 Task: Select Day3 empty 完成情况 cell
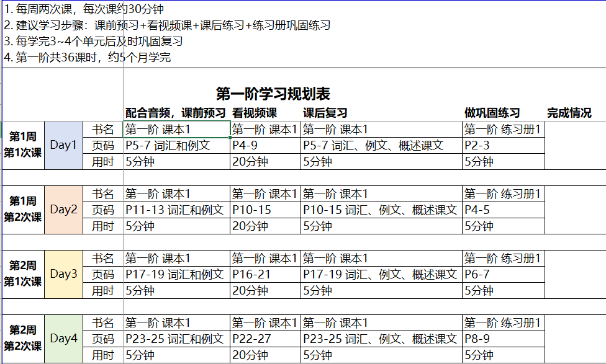576,274
